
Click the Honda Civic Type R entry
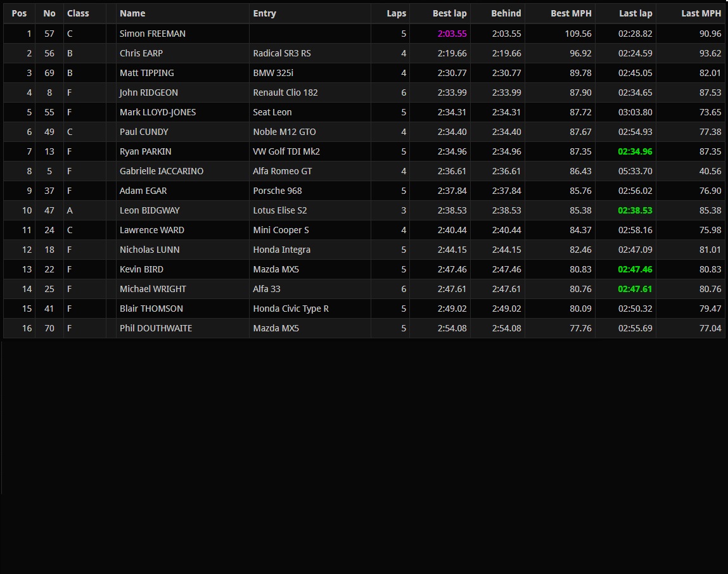coord(291,309)
